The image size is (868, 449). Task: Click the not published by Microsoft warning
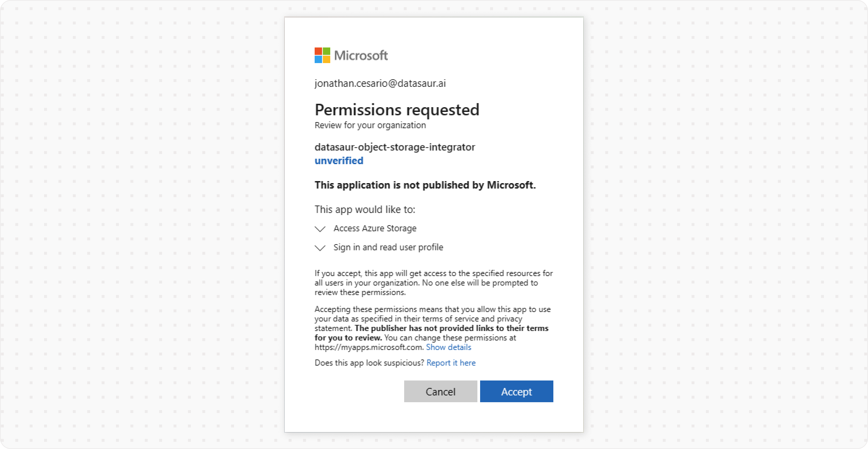coord(425,185)
